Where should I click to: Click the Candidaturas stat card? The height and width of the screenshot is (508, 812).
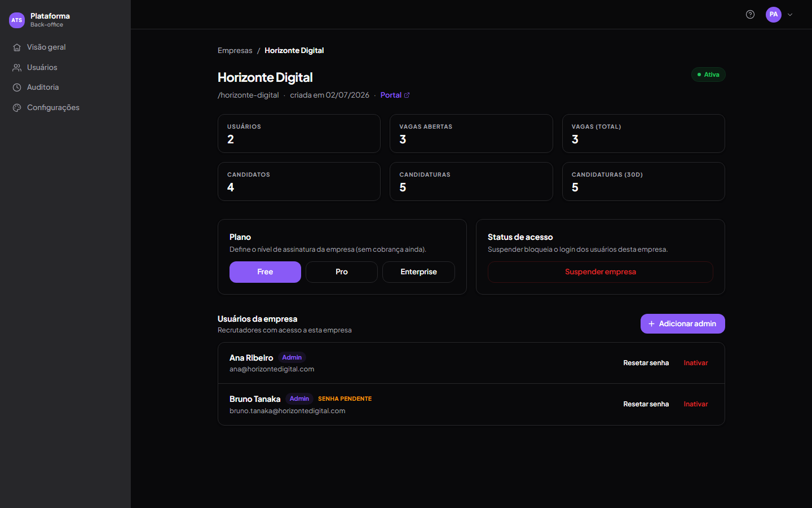click(471, 182)
